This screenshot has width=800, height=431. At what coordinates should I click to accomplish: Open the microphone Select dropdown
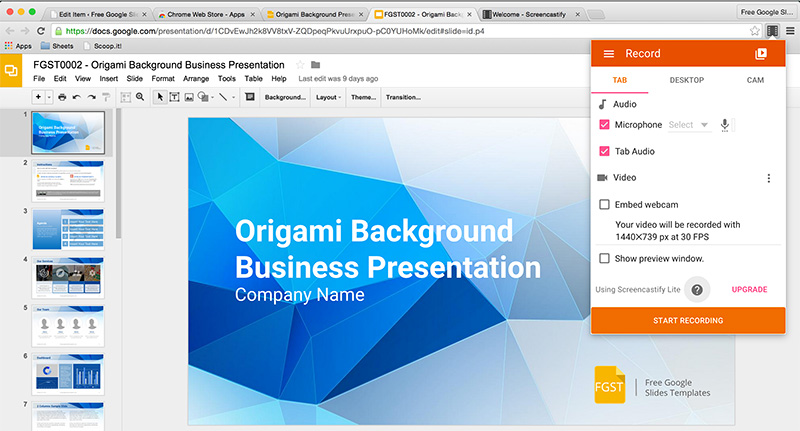[x=689, y=125]
